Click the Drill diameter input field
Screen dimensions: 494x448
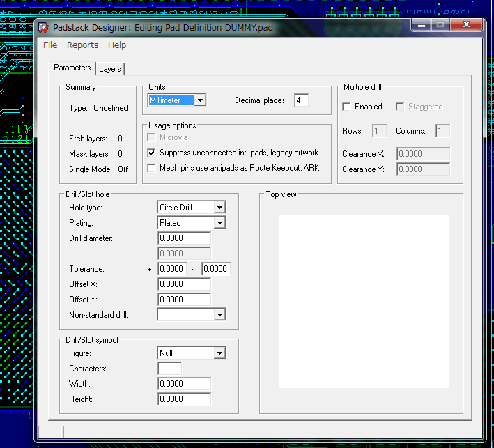pos(185,238)
